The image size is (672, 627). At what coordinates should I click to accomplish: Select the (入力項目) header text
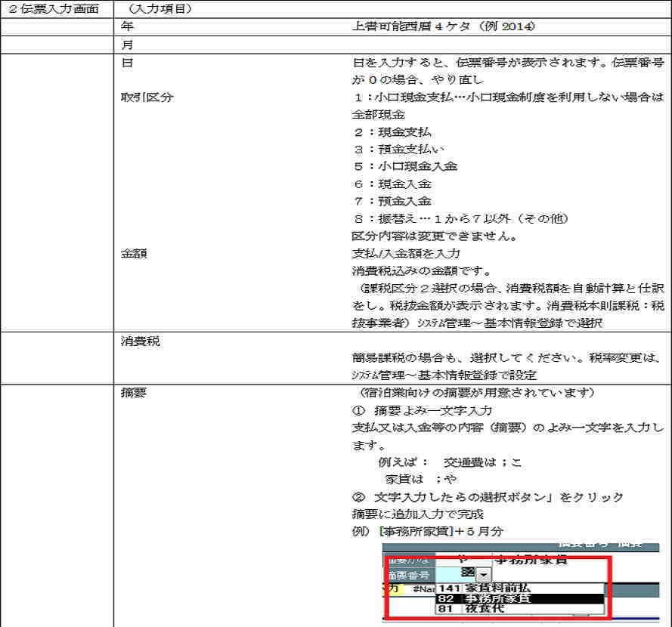[159, 9]
